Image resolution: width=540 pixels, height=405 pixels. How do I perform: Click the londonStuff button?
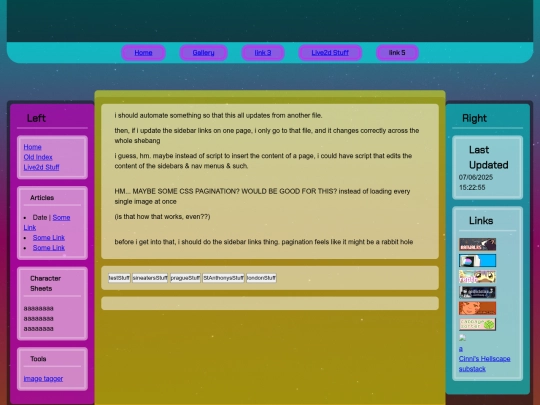click(x=261, y=278)
